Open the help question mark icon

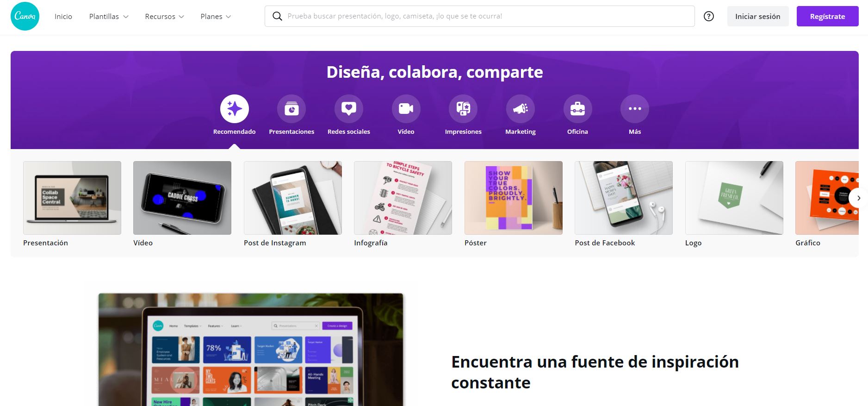pos(708,16)
